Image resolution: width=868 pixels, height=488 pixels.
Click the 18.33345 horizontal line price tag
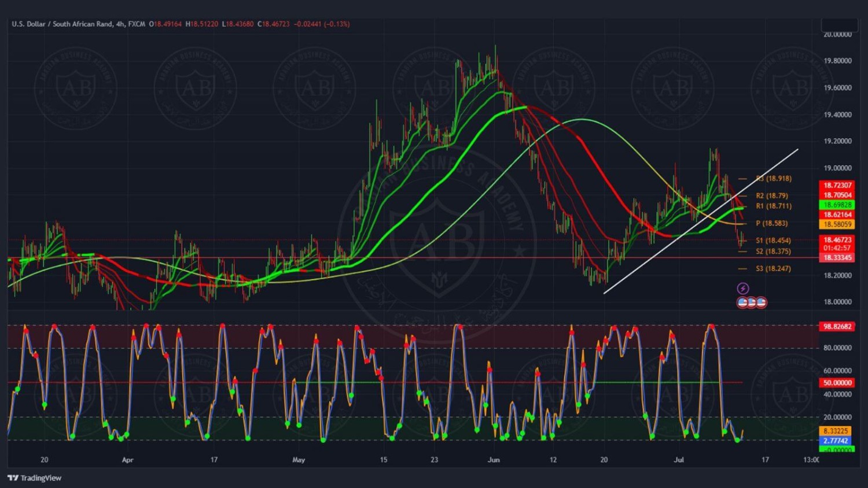837,258
